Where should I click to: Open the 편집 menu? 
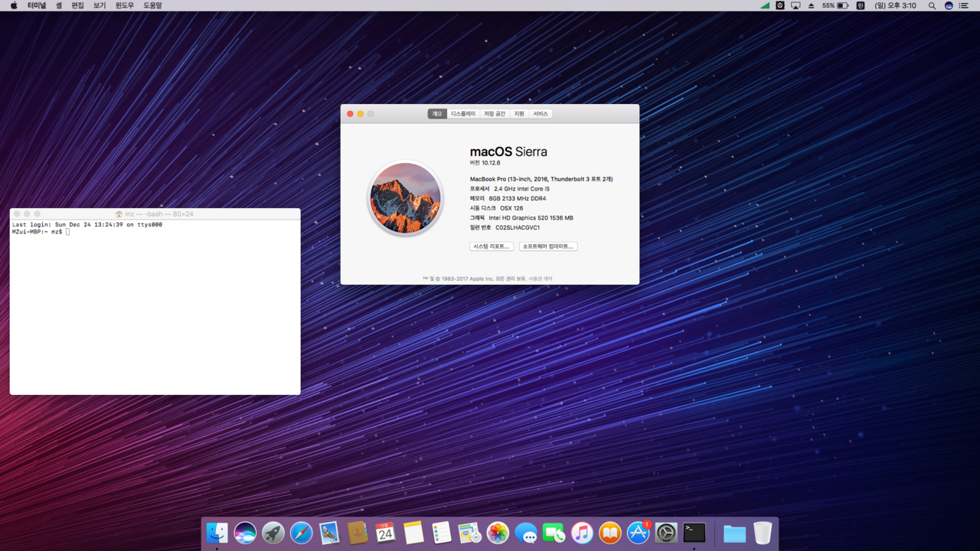click(77, 5)
